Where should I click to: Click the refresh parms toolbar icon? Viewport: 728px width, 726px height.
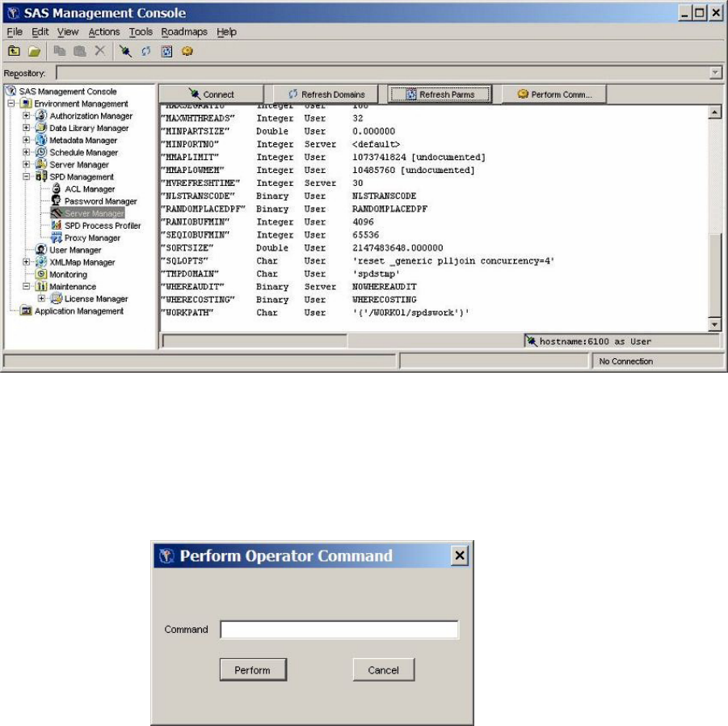[166, 51]
